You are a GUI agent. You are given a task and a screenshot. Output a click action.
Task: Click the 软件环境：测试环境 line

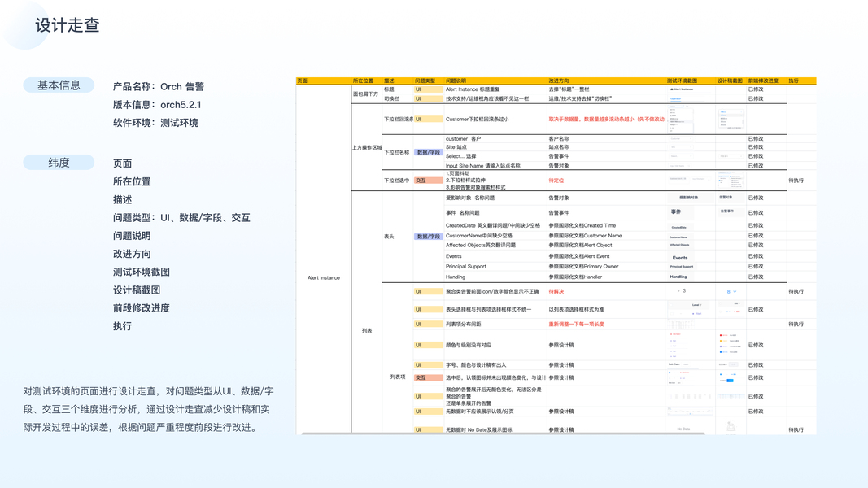155,123
